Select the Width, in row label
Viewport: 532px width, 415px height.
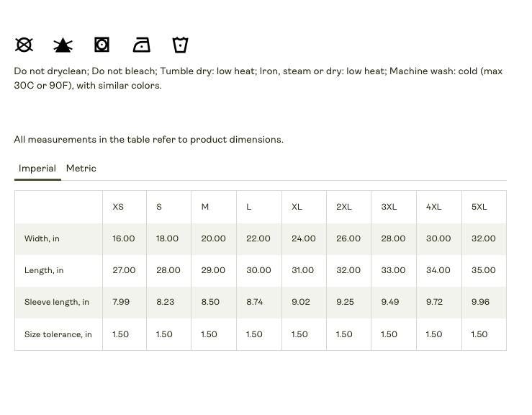coord(42,238)
